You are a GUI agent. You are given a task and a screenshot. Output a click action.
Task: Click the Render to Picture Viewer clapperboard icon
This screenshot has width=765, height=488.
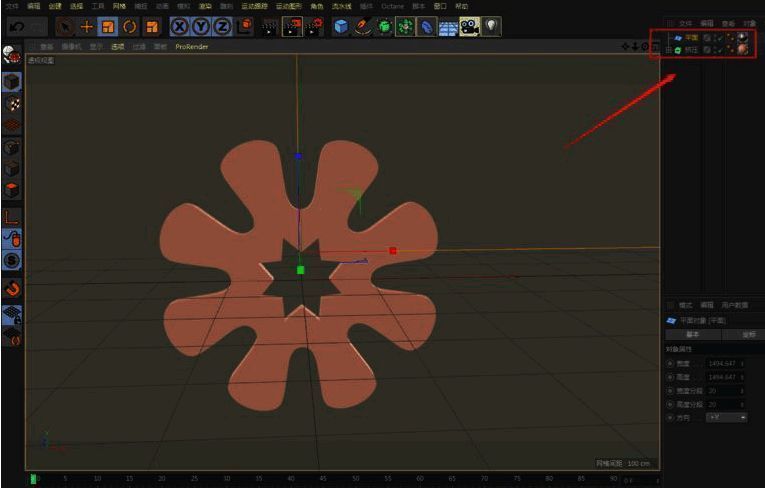click(292, 27)
